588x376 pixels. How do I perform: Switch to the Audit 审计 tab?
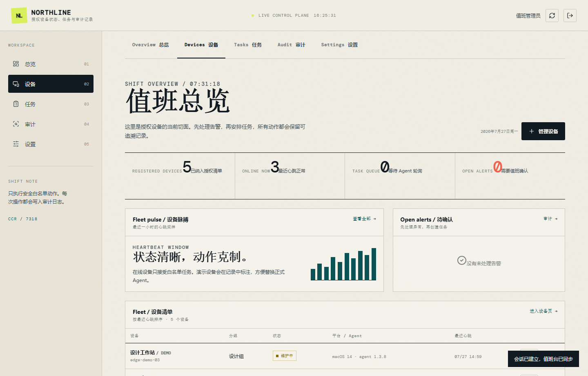point(292,45)
